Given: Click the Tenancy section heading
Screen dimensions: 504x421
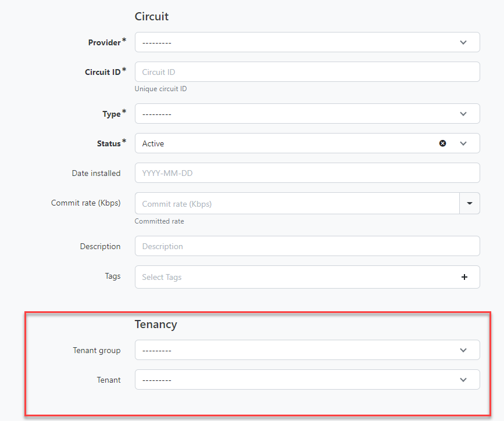Looking at the screenshot, I should coord(156,325).
